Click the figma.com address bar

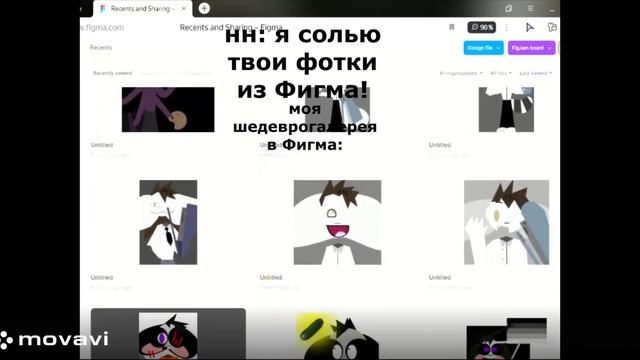tap(102, 27)
